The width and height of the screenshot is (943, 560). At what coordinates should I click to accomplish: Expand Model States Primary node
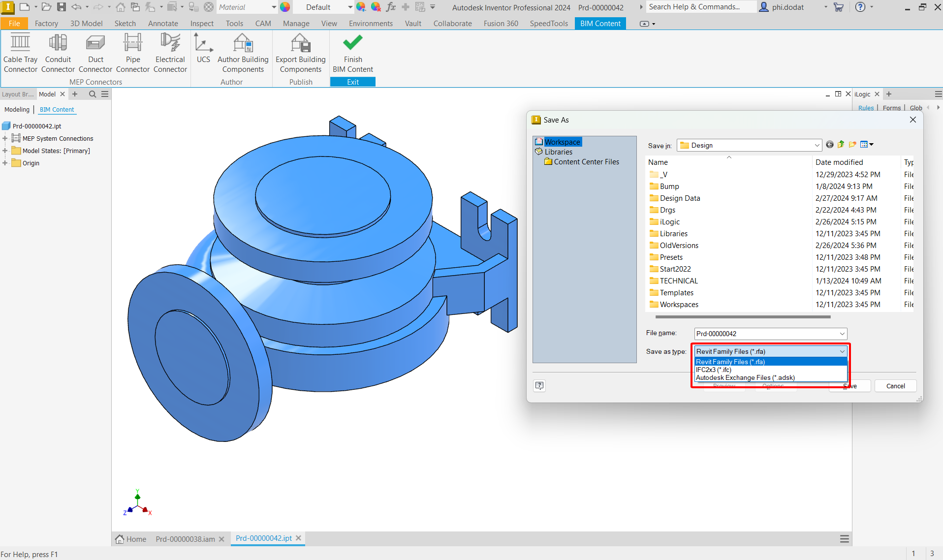[5, 151]
